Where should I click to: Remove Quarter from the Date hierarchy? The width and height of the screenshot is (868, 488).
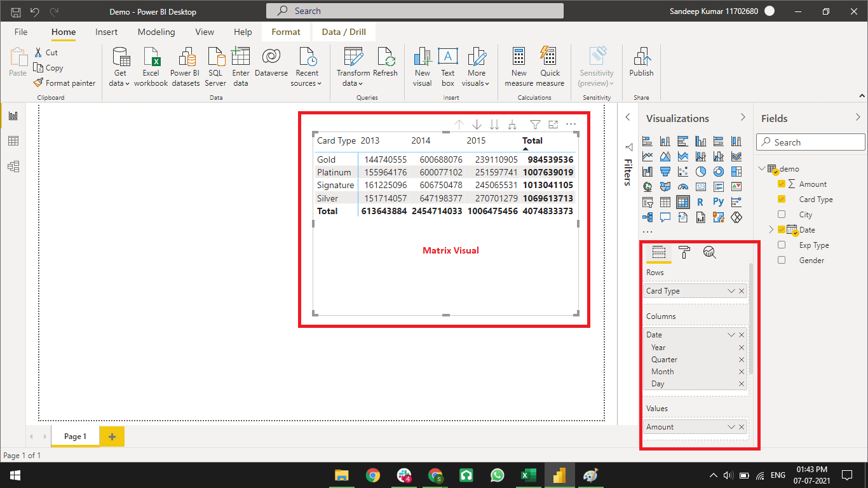(742, 360)
